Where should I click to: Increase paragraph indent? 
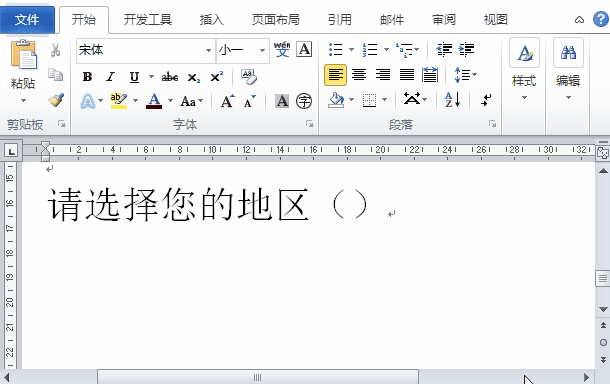click(466, 49)
